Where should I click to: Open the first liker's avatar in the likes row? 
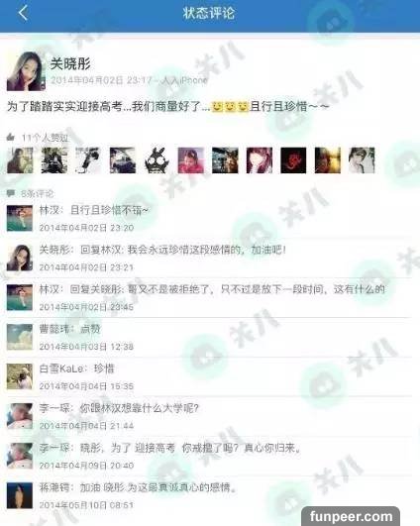tap(20, 160)
